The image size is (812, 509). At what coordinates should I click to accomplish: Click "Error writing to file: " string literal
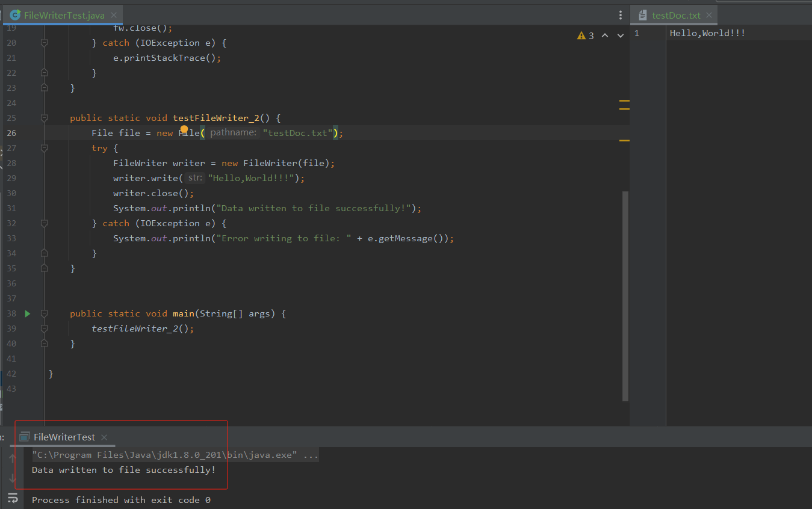(284, 238)
